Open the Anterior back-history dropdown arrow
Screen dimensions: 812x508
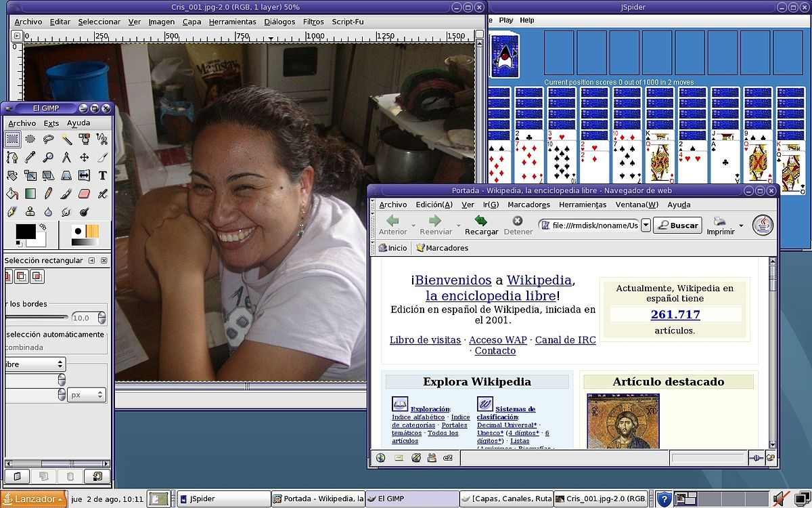413,226
